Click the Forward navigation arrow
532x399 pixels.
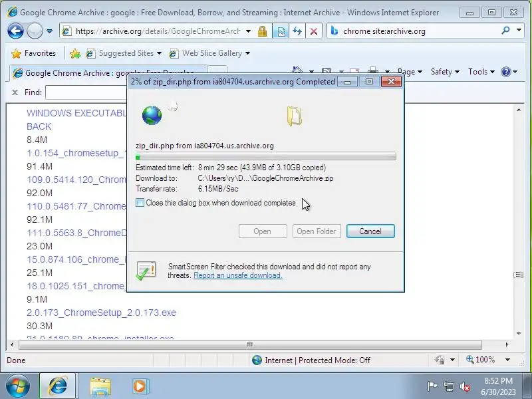pyautogui.click(x=35, y=31)
